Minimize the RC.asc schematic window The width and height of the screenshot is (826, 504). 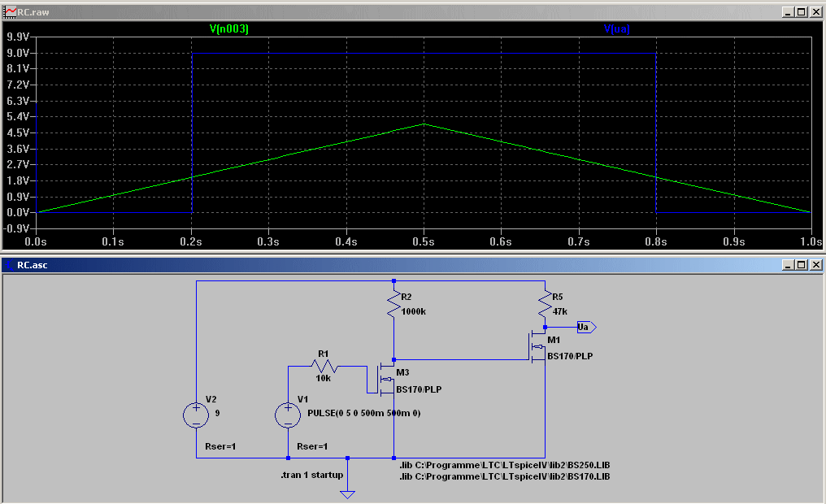[788, 265]
